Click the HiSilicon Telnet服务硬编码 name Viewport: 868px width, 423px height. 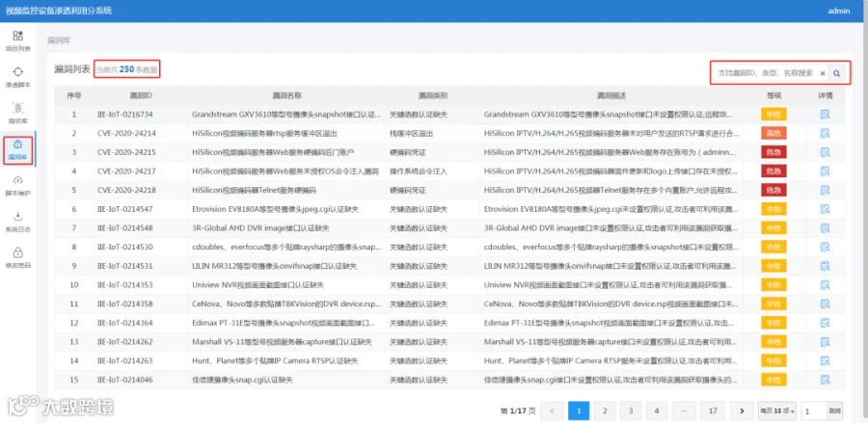coord(254,190)
